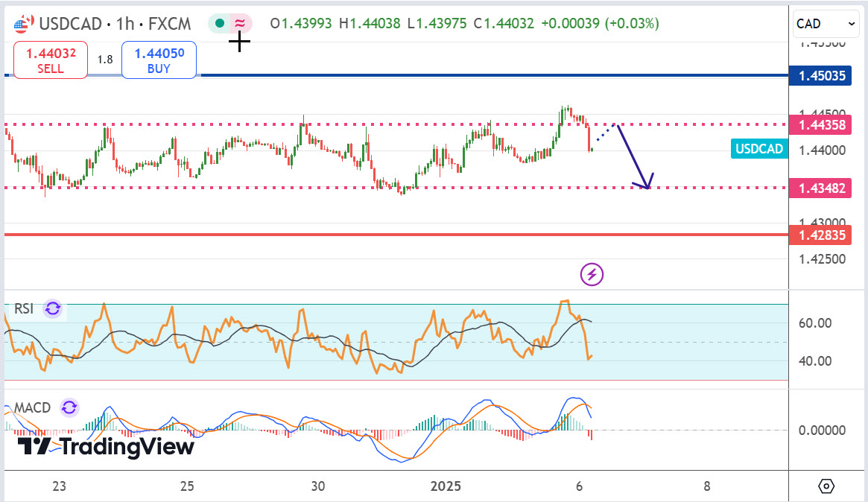Toggle the green market status indicator
The height and width of the screenshot is (502, 868).
219,24
